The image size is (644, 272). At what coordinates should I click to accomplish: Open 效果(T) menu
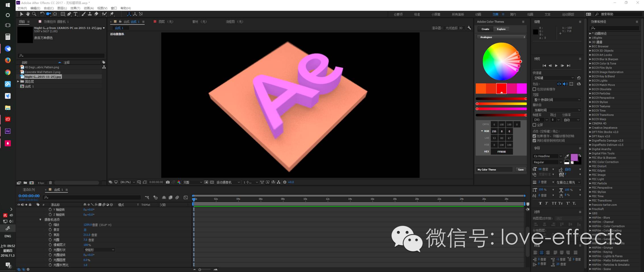pyautogui.click(x=75, y=8)
